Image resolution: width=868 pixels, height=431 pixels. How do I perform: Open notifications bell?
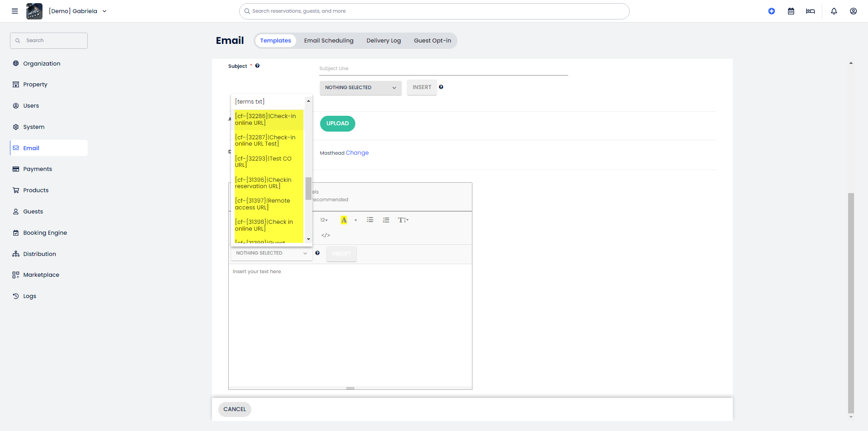click(x=834, y=11)
